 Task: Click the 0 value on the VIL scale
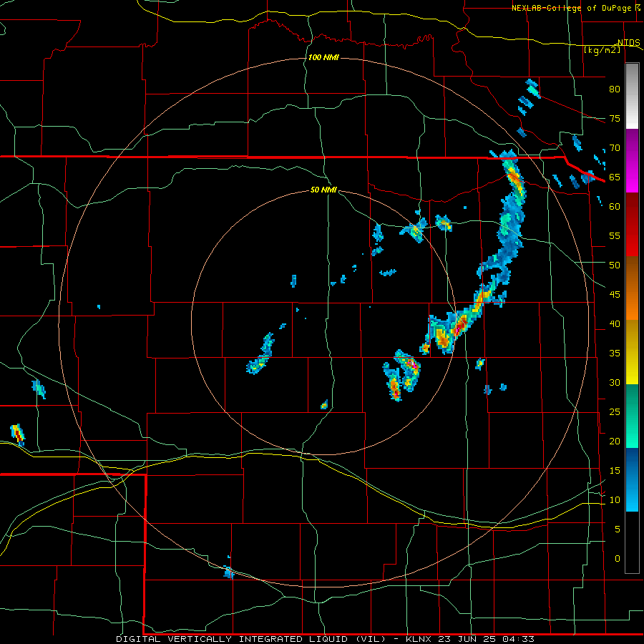click(x=618, y=559)
